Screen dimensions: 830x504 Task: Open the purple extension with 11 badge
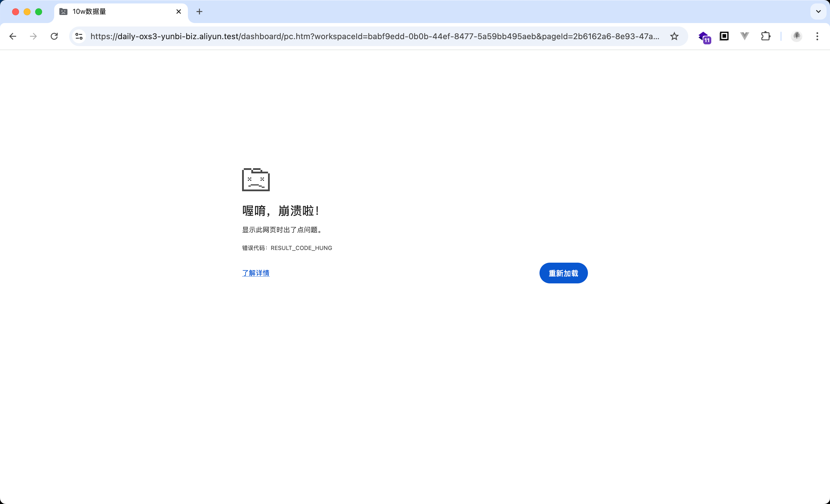pyautogui.click(x=704, y=37)
